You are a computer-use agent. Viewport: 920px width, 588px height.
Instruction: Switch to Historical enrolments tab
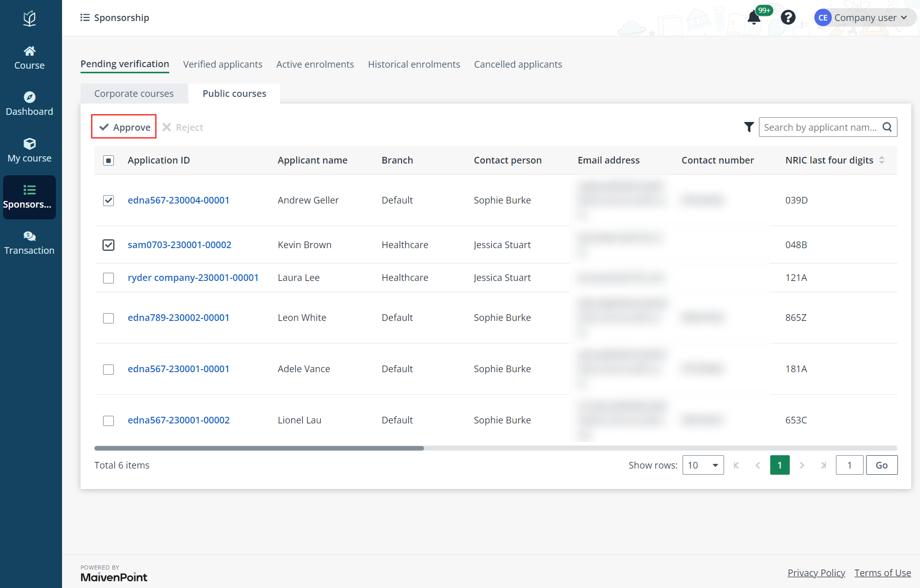(x=414, y=64)
